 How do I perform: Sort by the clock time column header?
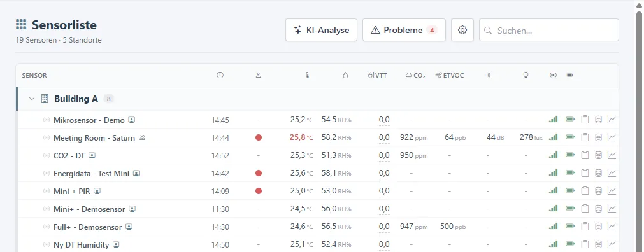pyautogui.click(x=220, y=75)
